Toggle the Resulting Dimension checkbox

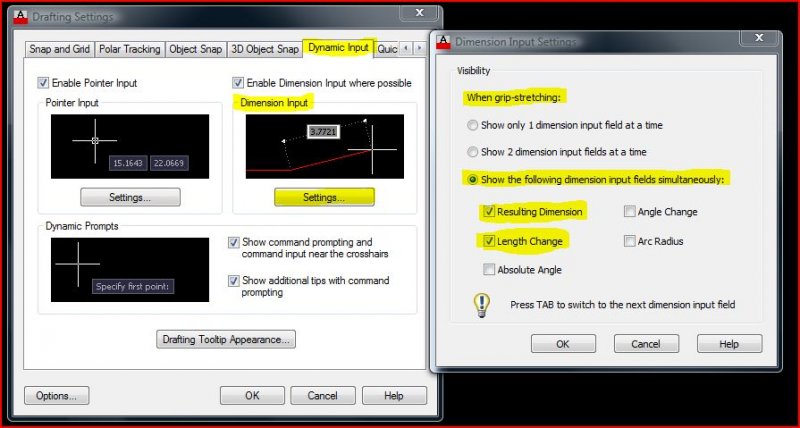click(x=489, y=212)
